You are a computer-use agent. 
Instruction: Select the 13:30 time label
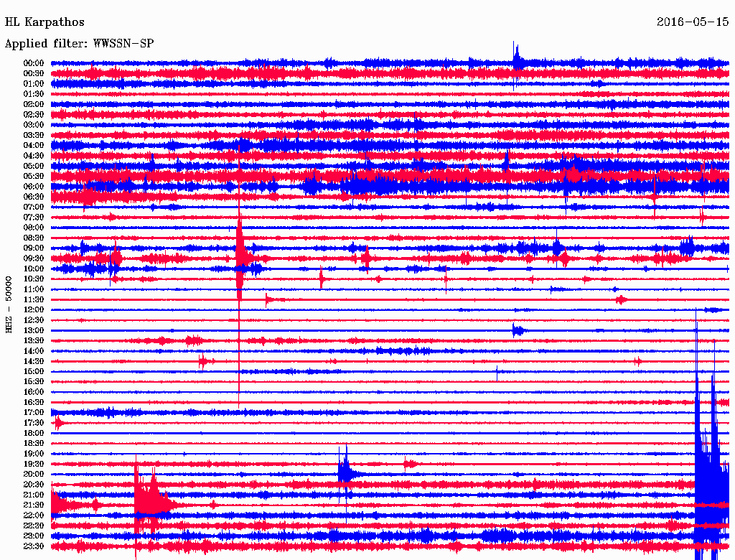(x=34, y=341)
